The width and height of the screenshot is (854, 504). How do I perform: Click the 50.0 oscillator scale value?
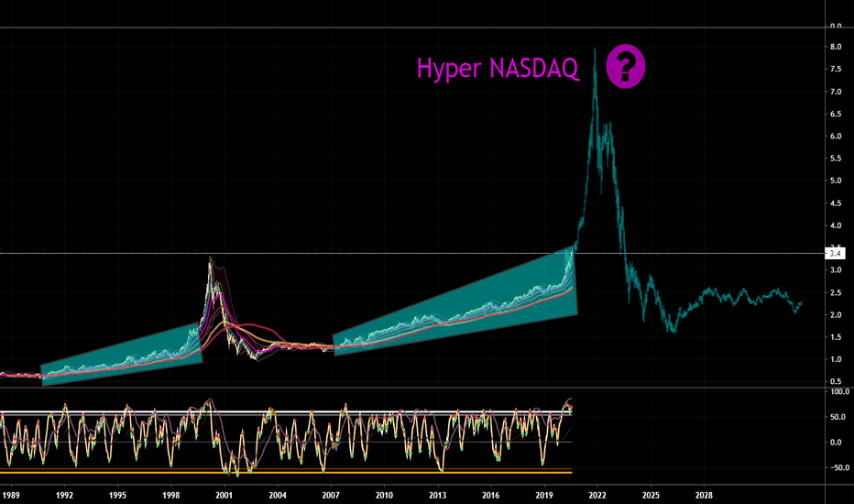pos(839,417)
